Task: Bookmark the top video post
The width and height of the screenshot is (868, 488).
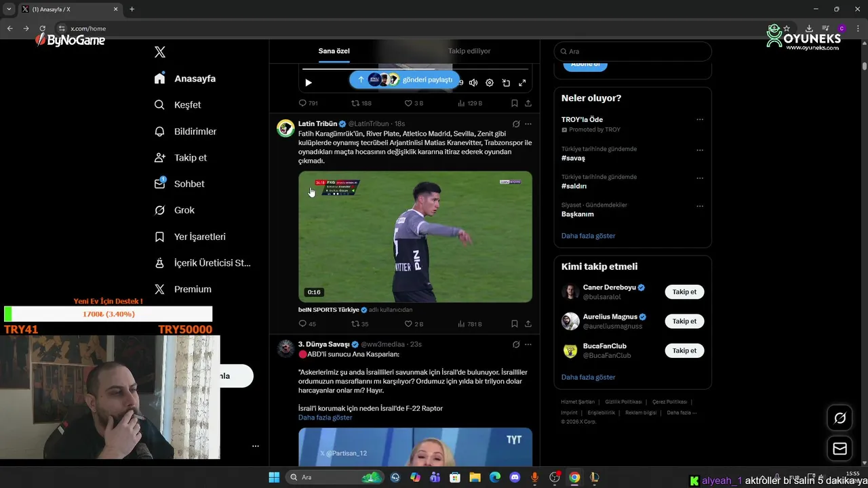Action: [x=515, y=103]
